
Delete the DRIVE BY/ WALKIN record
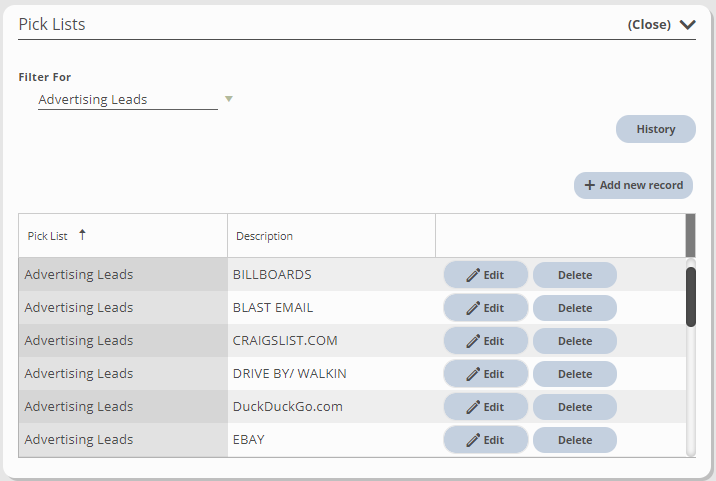pos(575,374)
